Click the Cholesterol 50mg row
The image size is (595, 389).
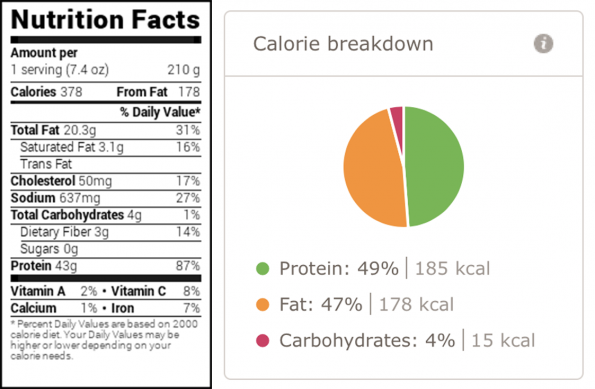[x=105, y=181]
